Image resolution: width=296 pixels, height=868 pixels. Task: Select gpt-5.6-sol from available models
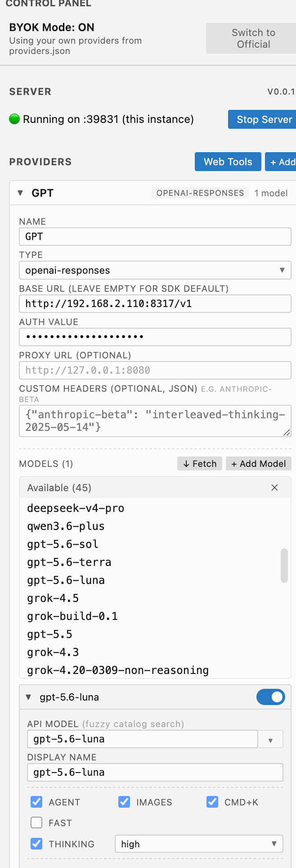point(155,544)
